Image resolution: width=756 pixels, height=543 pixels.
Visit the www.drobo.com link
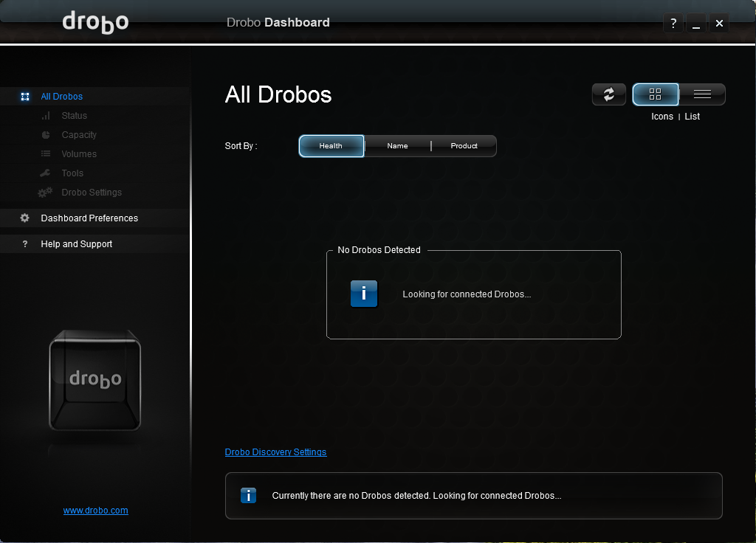click(96, 511)
